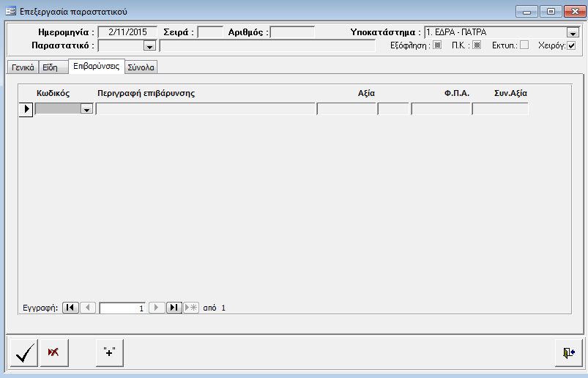This screenshot has width=588, height=378.
Task: Click the next record arrow
Action: [157, 308]
